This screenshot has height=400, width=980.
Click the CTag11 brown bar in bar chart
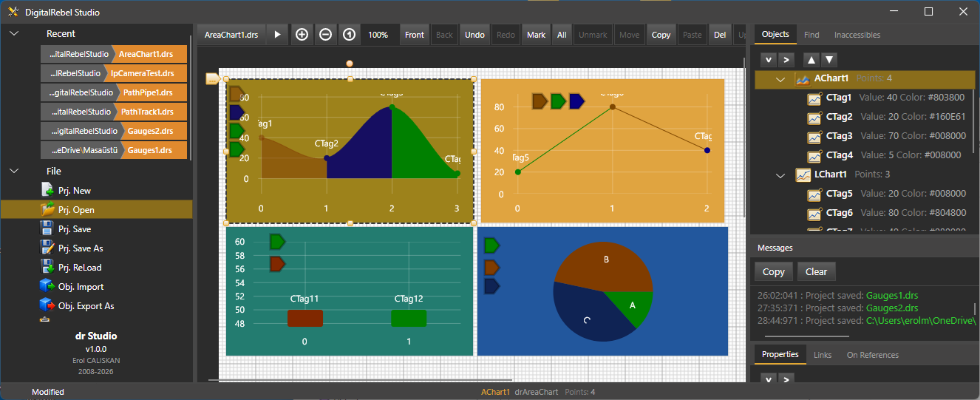(304, 318)
